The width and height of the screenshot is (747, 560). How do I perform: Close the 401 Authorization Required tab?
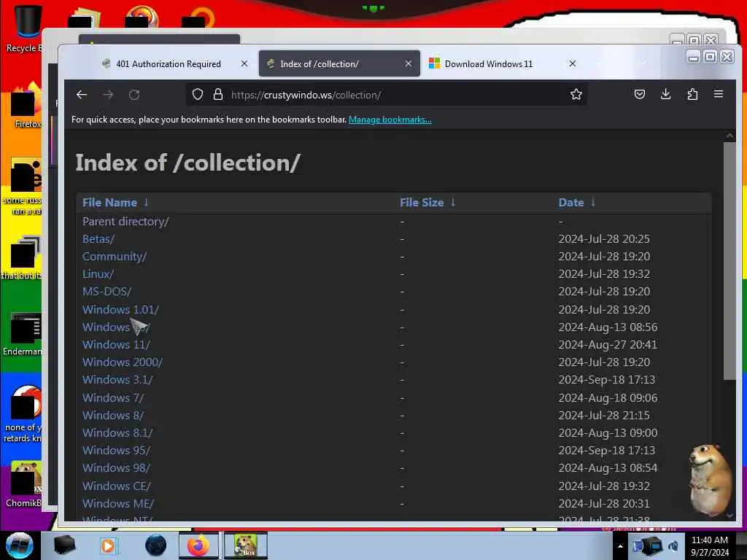tap(244, 63)
